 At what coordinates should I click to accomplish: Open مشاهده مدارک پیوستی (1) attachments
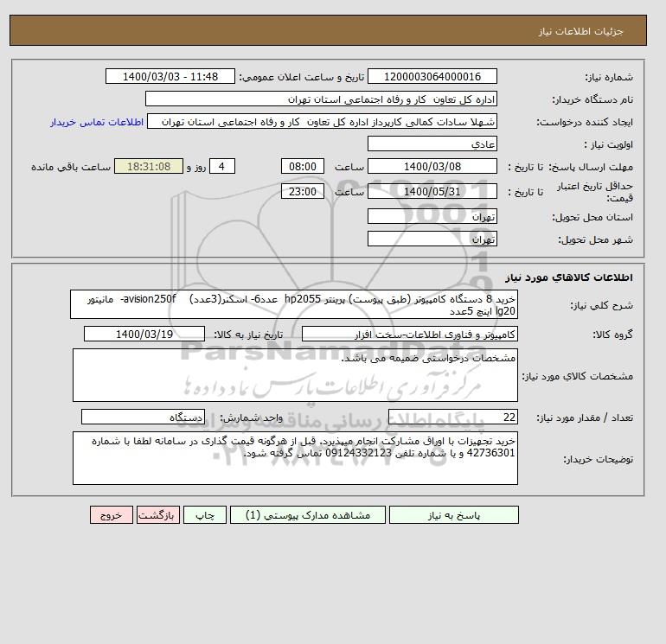pyautogui.click(x=308, y=515)
